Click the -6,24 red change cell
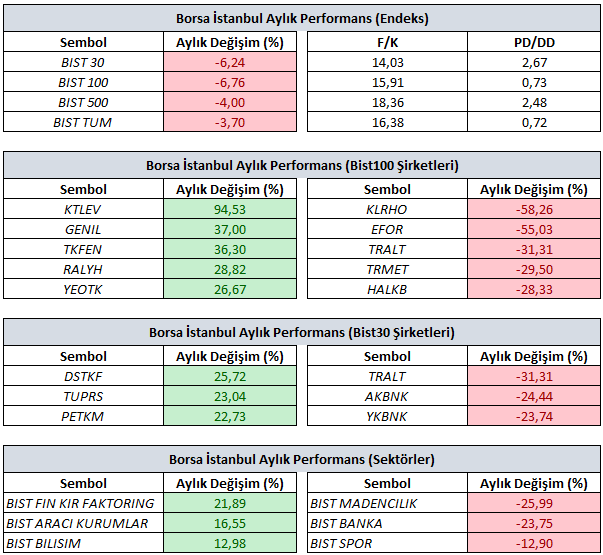Image resolution: width=603 pixels, height=555 pixels. 230,63
